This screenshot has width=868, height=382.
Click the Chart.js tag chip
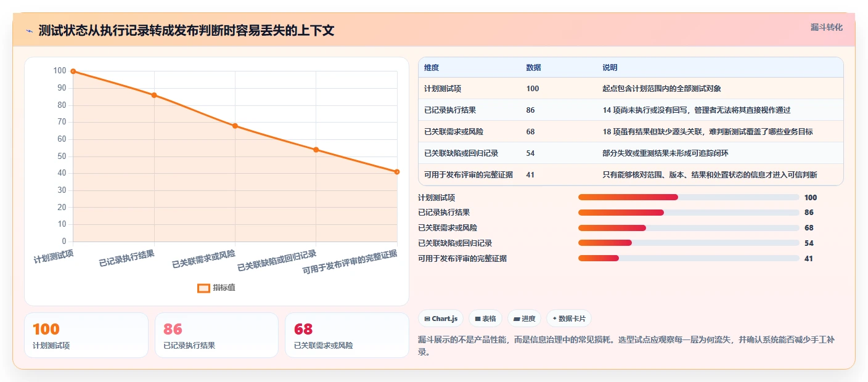(441, 319)
